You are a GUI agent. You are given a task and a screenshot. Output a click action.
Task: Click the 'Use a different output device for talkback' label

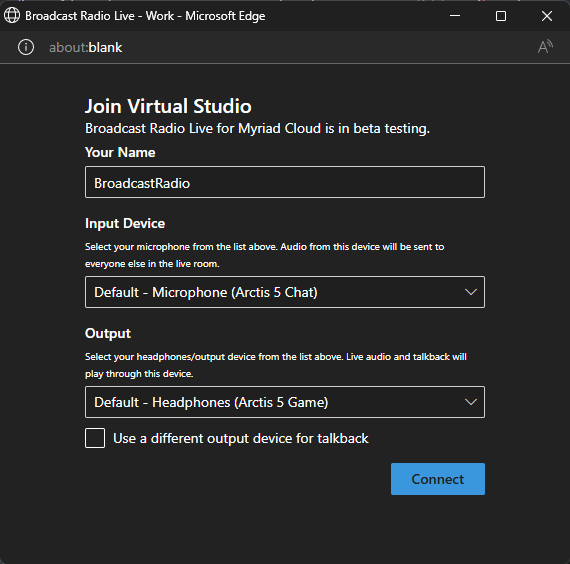coord(241,438)
